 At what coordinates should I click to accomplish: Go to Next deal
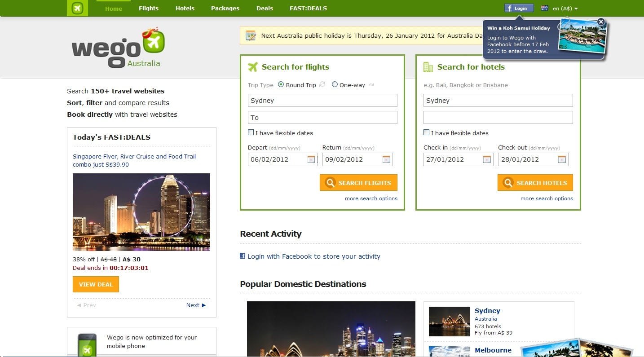tap(196, 305)
